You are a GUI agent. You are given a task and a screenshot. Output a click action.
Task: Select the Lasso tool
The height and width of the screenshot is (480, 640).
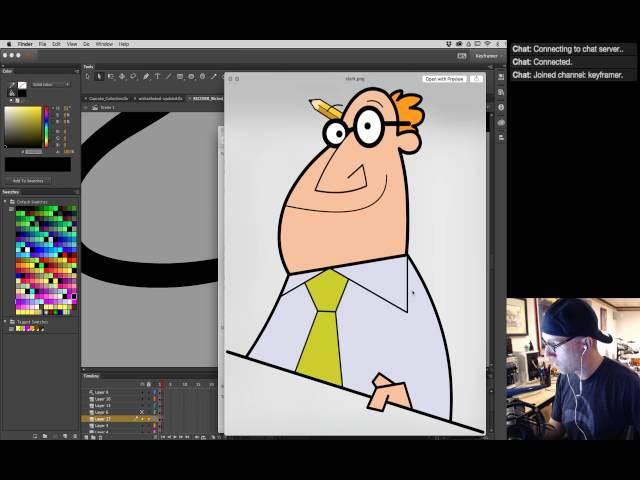tap(133, 76)
